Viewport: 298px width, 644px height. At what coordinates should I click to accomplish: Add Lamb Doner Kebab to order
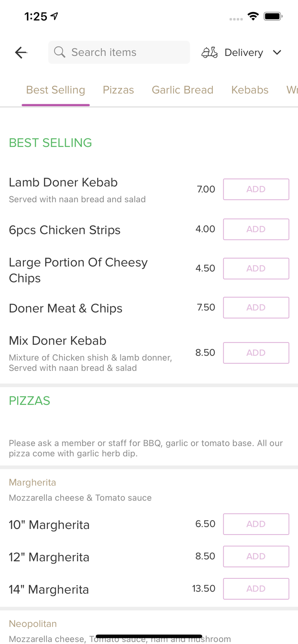(x=256, y=189)
